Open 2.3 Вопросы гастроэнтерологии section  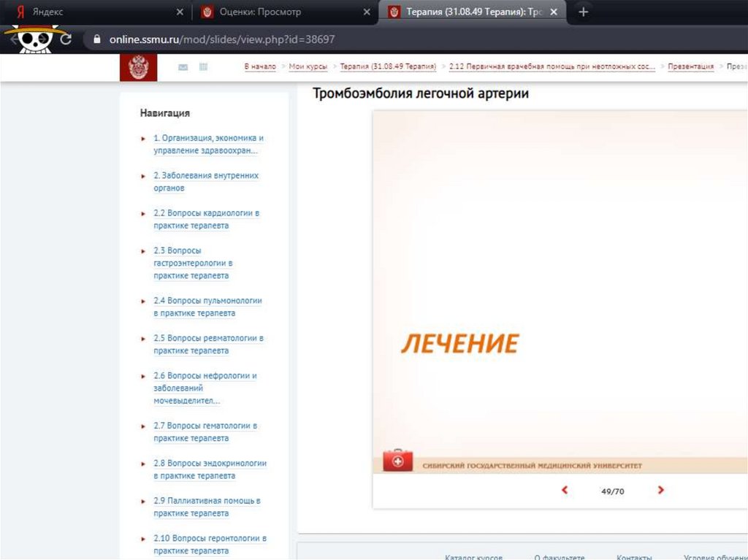pos(193,263)
